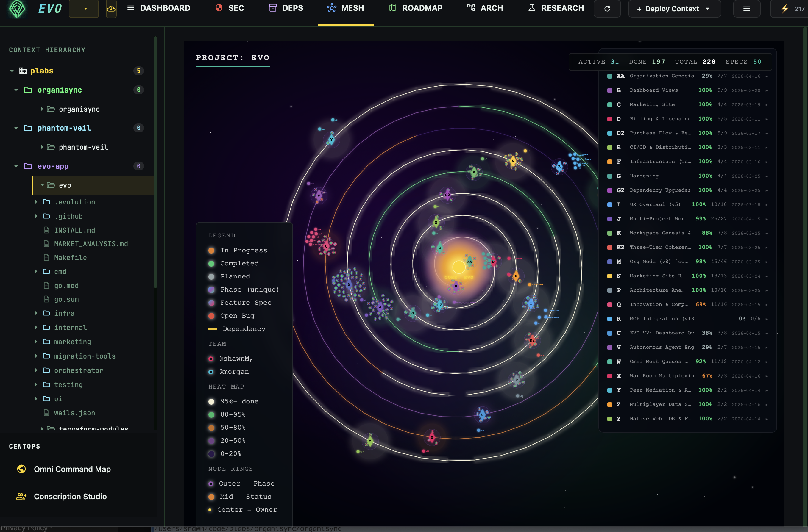Switch to the ROADMAP tab
The width and height of the screenshot is (808, 532).
tap(416, 8)
